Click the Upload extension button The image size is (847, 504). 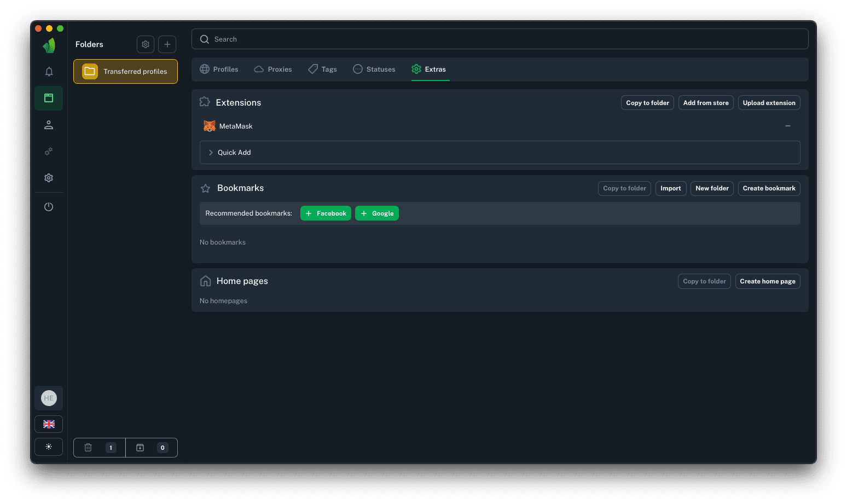769,103
